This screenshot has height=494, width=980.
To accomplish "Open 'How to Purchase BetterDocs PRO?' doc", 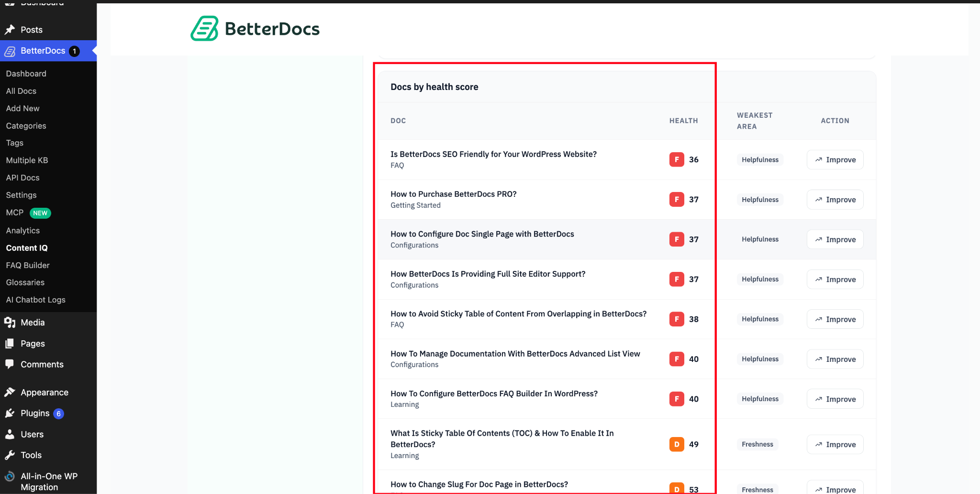I will pyautogui.click(x=454, y=194).
